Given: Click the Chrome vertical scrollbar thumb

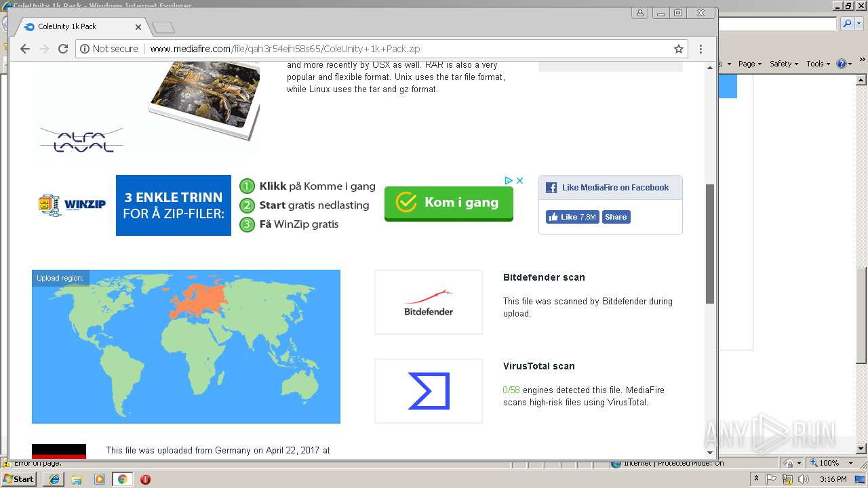Looking at the screenshot, I should pos(710,244).
